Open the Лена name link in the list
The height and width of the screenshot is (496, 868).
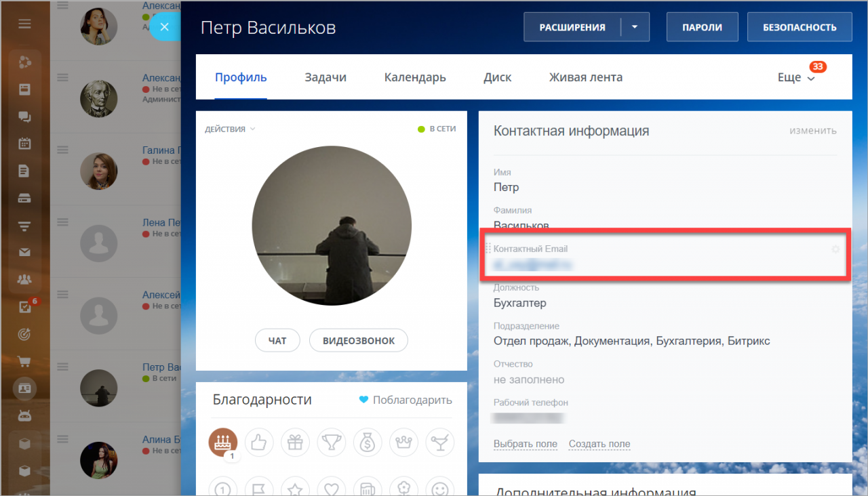click(x=161, y=222)
